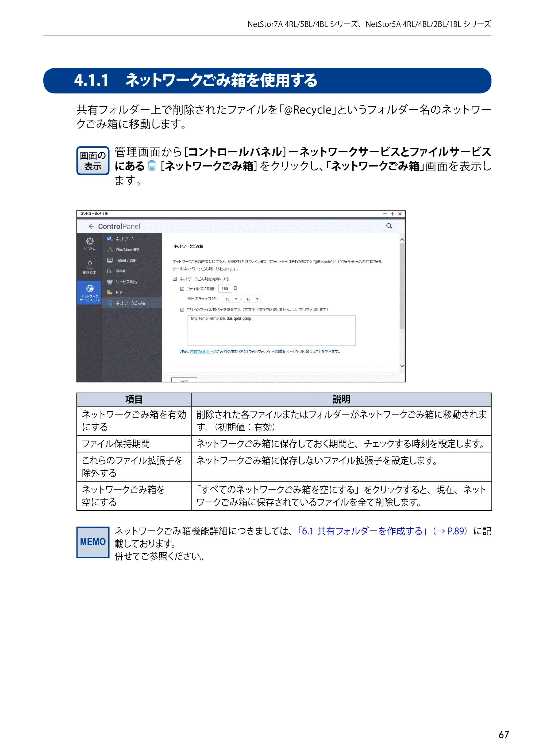This screenshot has width=535, height=756.
Task: Click the plus maximize button of the window
Action: coord(392,214)
